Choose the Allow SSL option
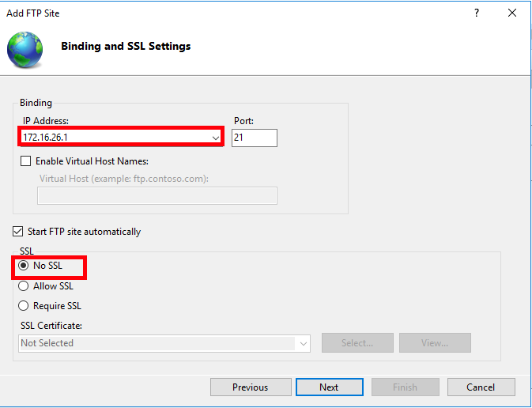Viewport: 532px width, 408px height. (x=24, y=286)
